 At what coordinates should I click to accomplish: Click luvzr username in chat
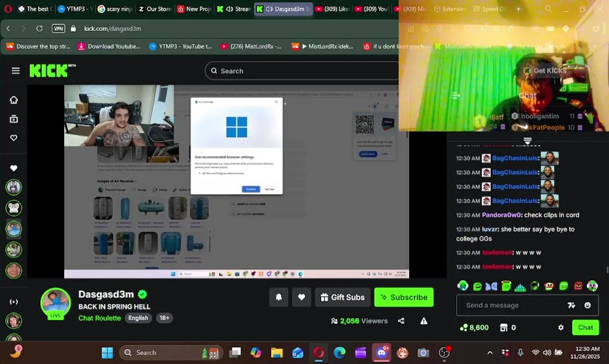coord(490,229)
